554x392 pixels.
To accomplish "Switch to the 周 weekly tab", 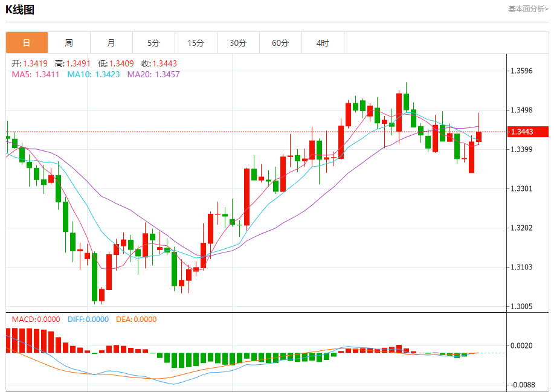I will [x=69, y=43].
